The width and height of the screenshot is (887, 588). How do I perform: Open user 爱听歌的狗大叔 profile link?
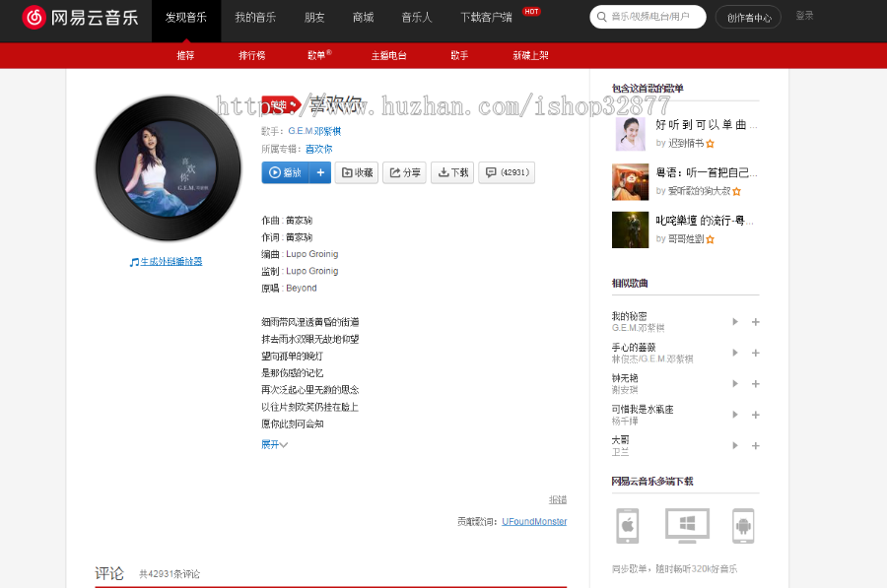click(699, 191)
